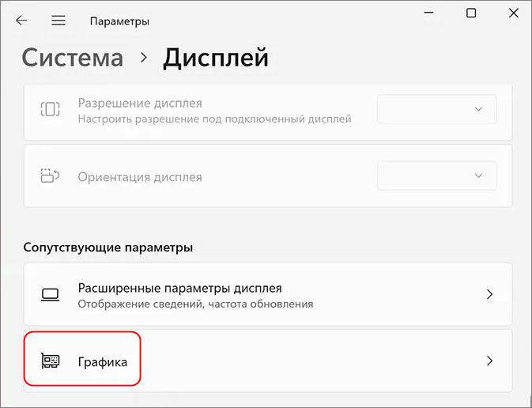Click the Ориентация дисплея label

[140, 177]
